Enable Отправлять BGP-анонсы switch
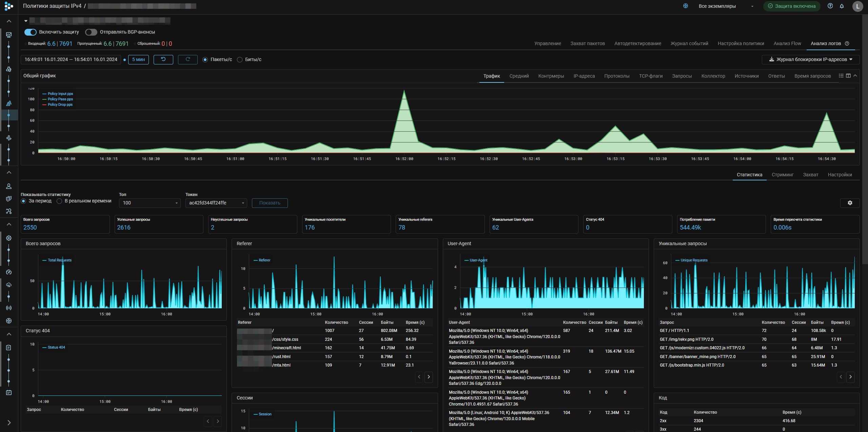 pos(91,32)
